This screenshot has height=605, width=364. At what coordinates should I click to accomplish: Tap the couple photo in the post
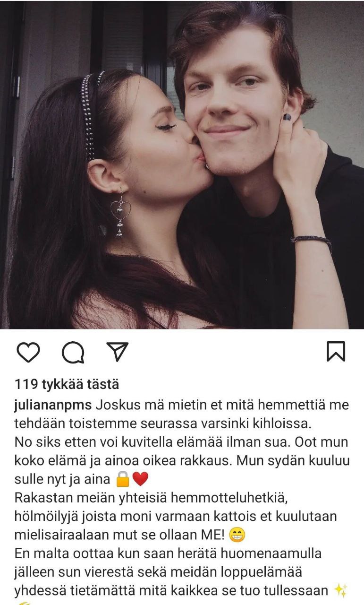[x=182, y=164]
